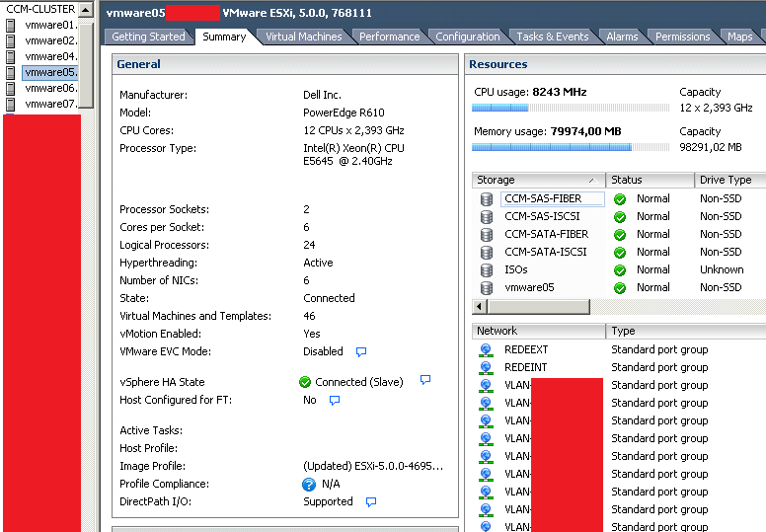The image size is (766, 532).
Task: Click the REDEEXT network icon
Action: [x=486, y=349]
